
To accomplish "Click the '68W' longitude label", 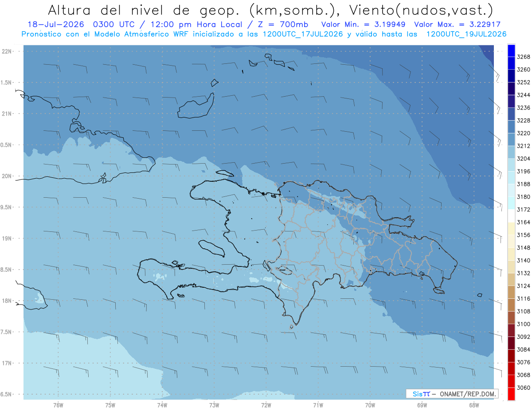I will (474, 405).
